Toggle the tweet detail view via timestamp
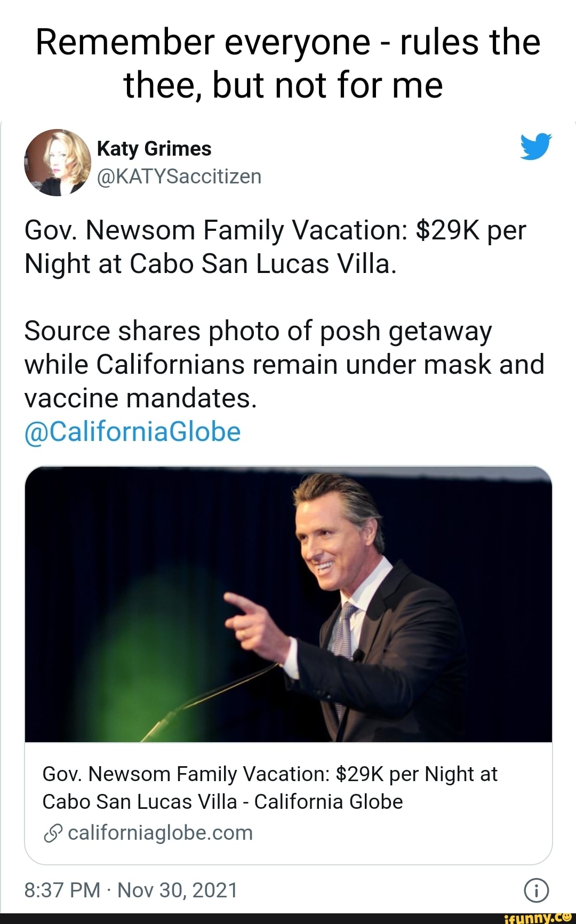This screenshot has width=576, height=924. [130, 889]
